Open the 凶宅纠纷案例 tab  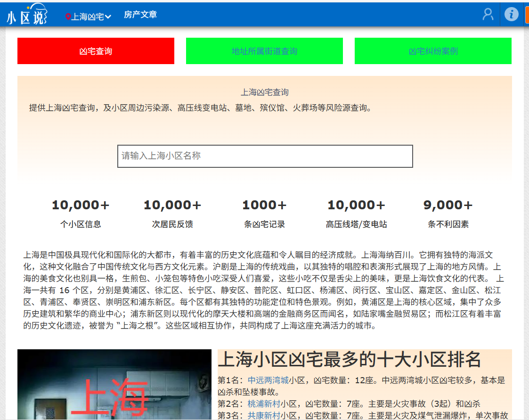[433, 51]
